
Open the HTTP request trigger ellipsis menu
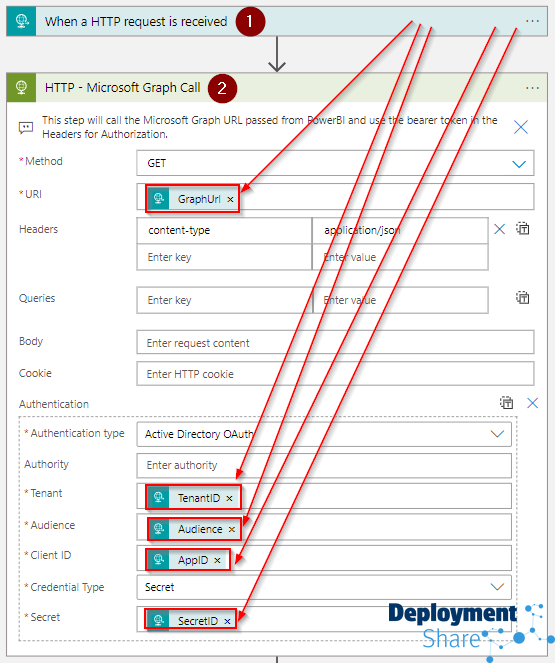(x=532, y=21)
